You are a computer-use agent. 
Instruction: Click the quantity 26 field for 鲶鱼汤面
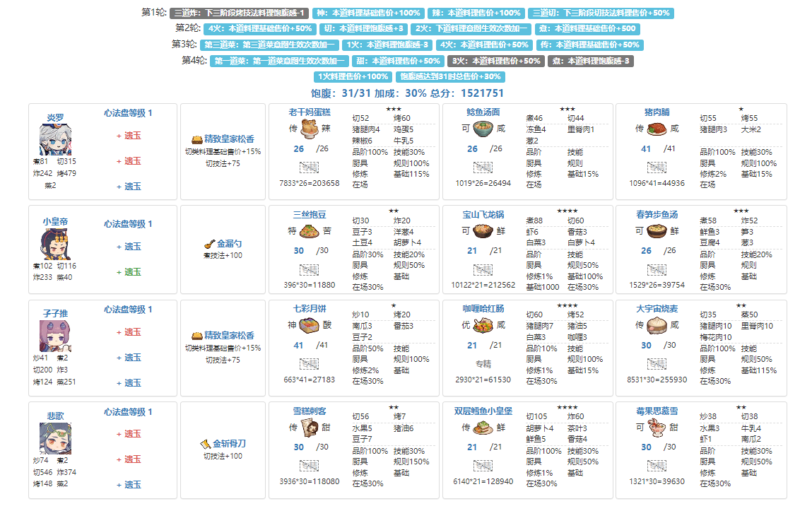(472, 149)
